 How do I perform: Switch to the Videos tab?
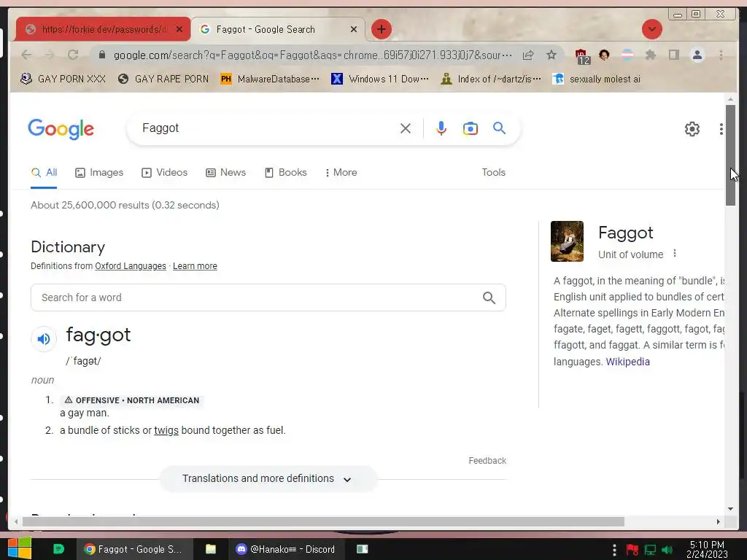click(x=164, y=172)
